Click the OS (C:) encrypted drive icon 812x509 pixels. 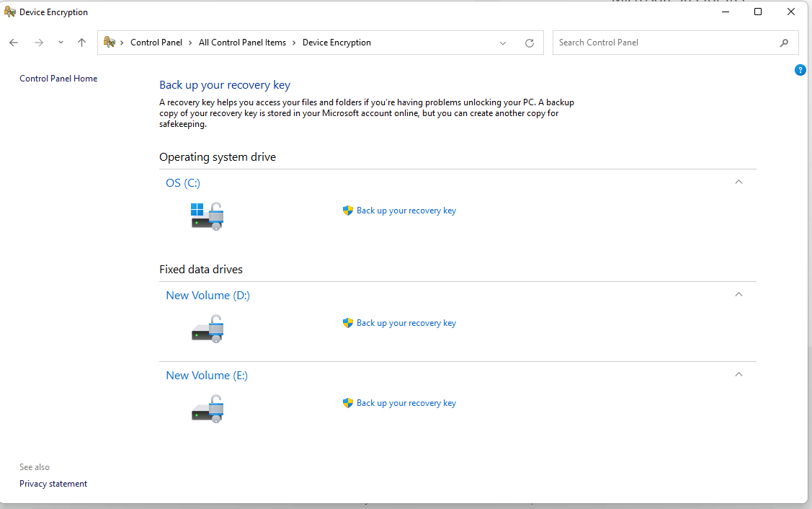click(208, 216)
